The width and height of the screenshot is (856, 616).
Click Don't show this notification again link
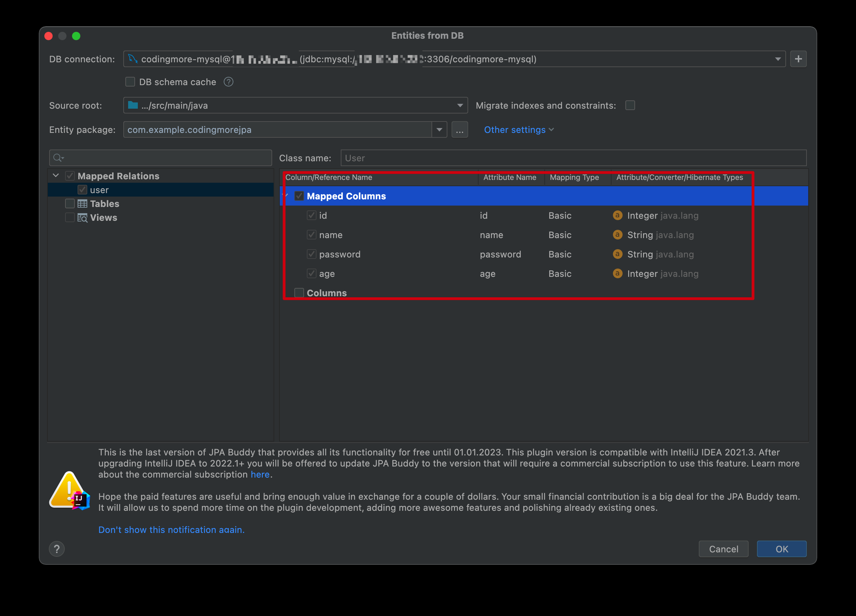click(x=171, y=529)
